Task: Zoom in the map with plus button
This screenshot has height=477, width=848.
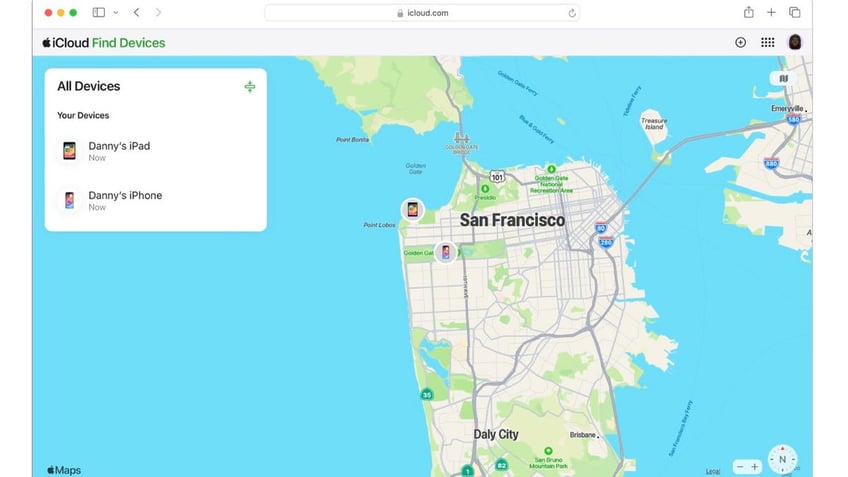Action: 754,467
